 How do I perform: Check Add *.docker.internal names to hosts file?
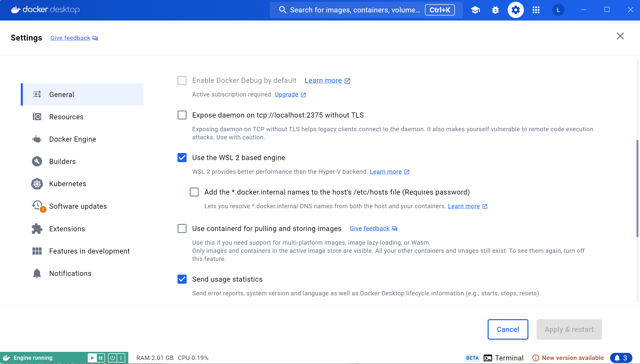tap(194, 192)
